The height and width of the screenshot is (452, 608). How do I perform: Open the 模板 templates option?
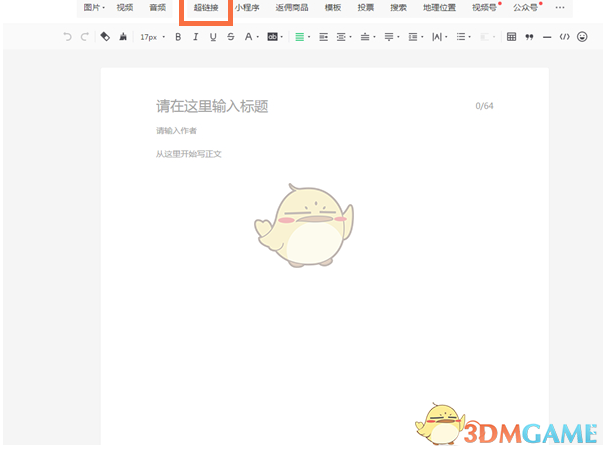[333, 7]
